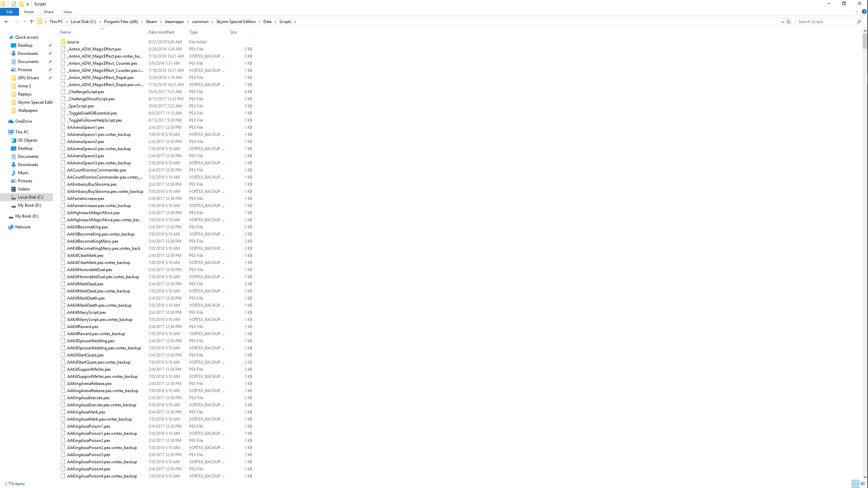Open the View ribbon tab

click(67, 12)
